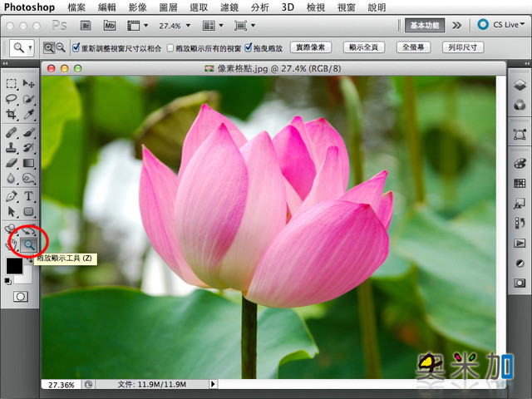Open the 檔案 menu
Screen dimensions: 532x399
coord(76,7)
